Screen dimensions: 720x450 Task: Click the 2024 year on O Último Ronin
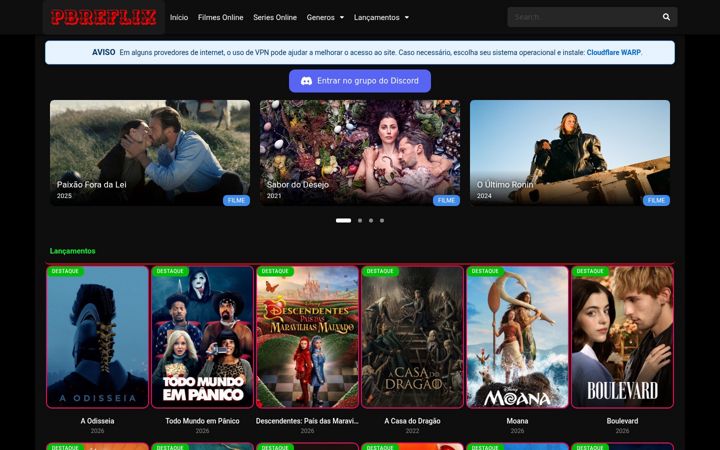484,196
